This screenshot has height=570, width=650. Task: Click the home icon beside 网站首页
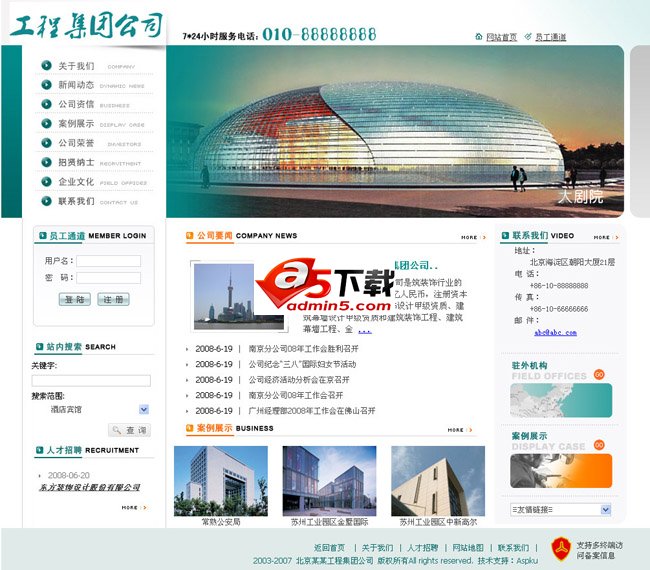478,36
